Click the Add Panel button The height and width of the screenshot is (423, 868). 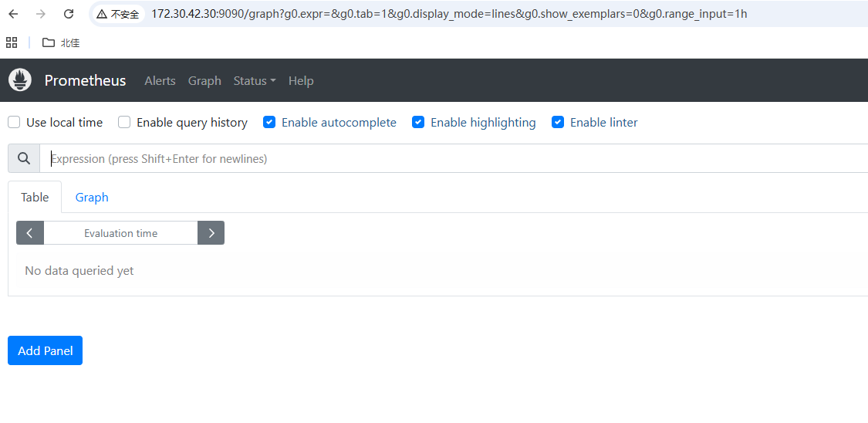click(x=45, y=350)
